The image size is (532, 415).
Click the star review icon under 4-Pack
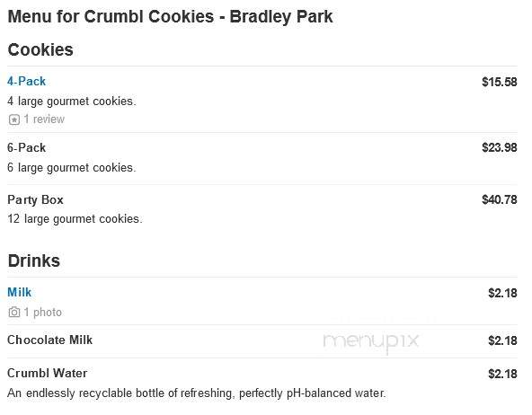coord(13,119)
